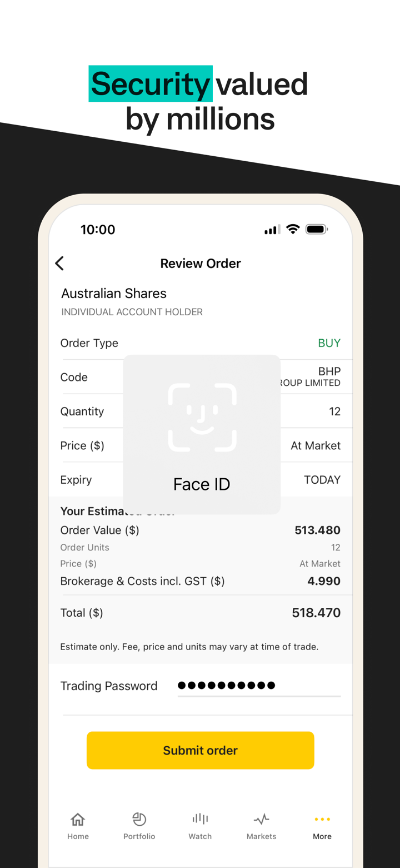
Task: Tap the Wi-Fi status icon
Action: coord(293,229)
